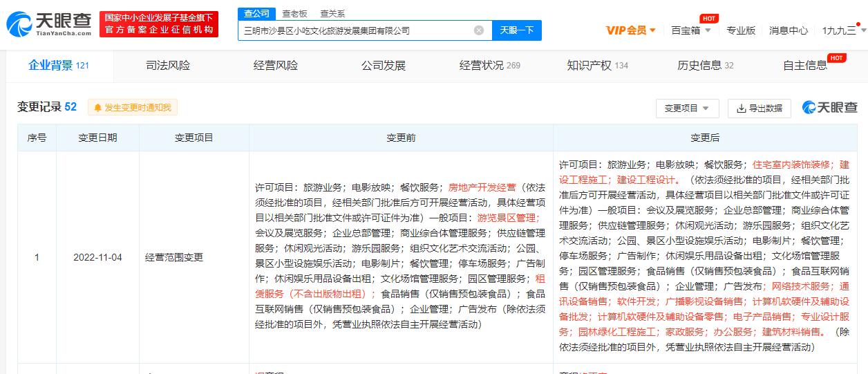Open the 知识产权 tab

coord(598,66)
